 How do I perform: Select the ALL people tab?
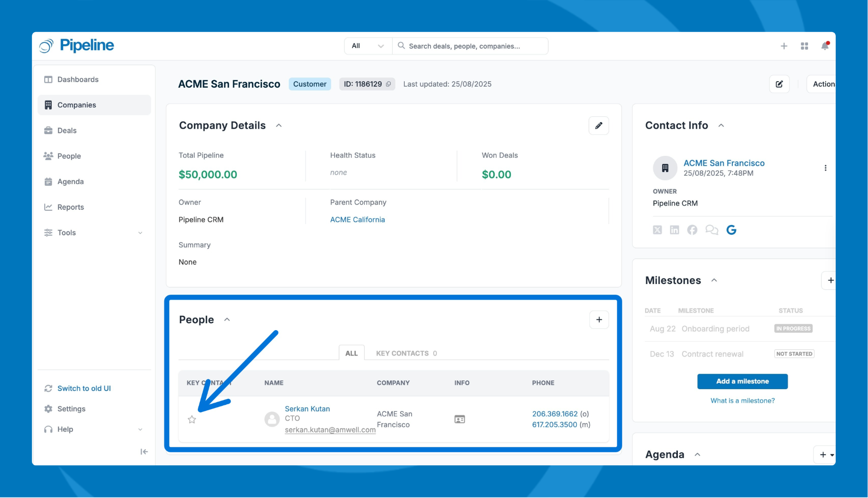pos(352,353)
